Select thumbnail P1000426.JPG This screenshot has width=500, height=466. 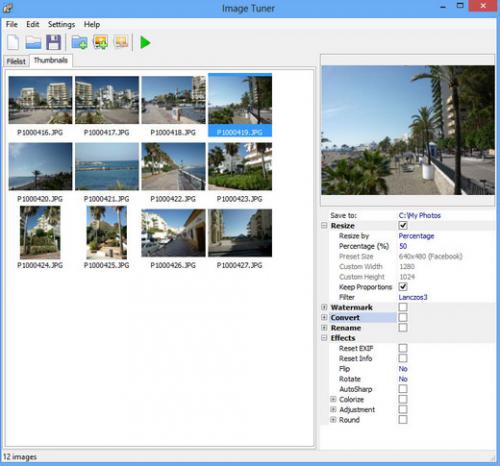click(173, 239)
